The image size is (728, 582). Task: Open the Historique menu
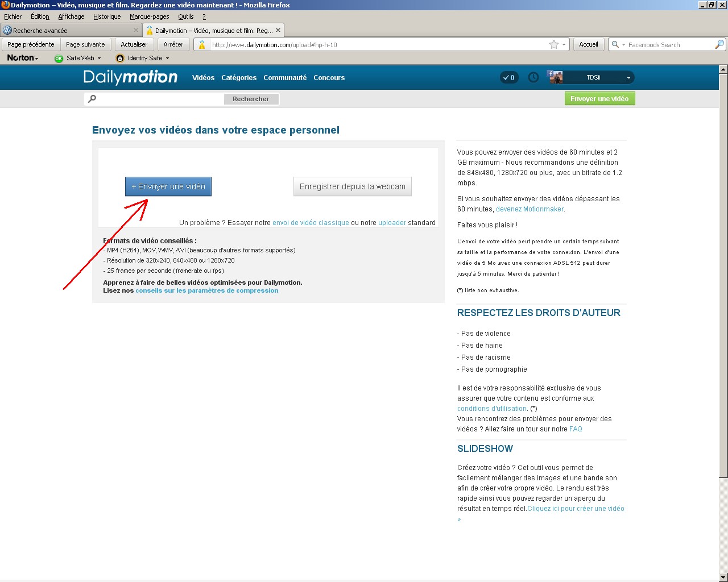click(107, 16)
